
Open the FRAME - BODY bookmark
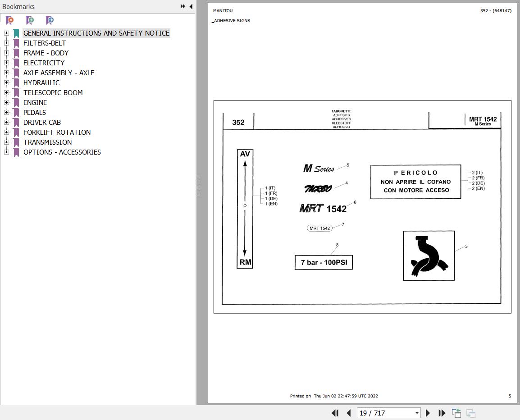(x=46, y=53)
